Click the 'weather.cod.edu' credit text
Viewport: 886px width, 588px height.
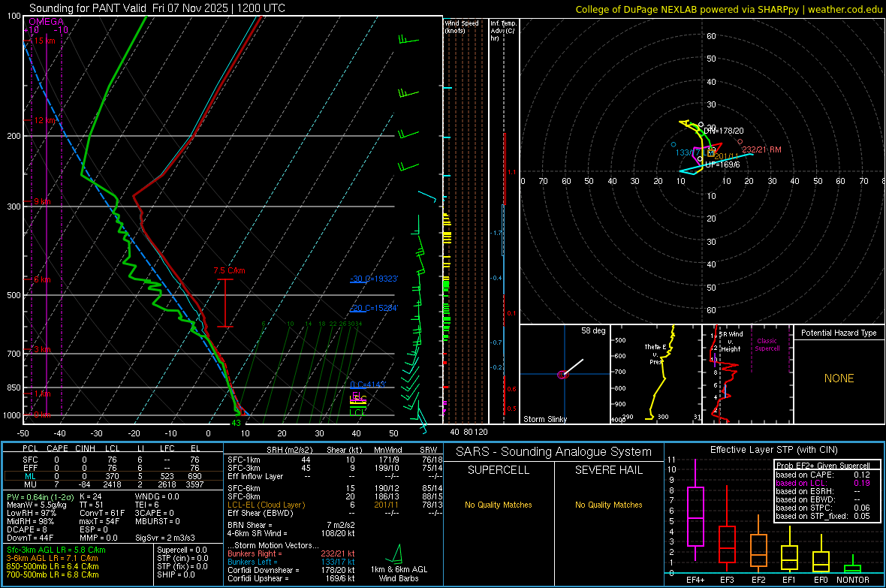(x=845, y=9)
